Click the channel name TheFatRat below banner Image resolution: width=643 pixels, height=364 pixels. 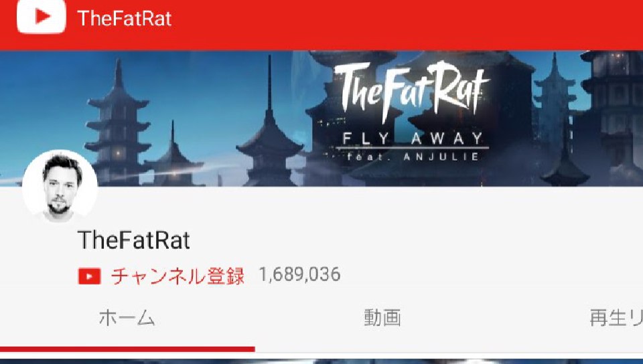[x=134, y=240]
